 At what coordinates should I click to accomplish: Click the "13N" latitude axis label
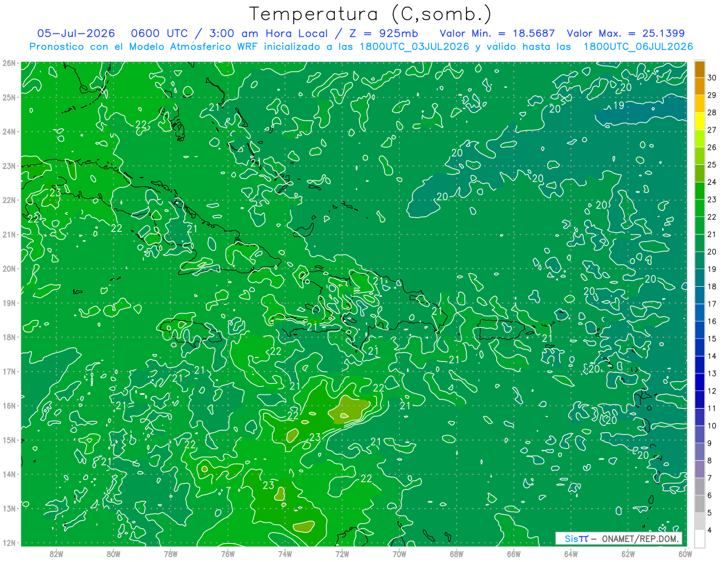(x=8, y=508)
